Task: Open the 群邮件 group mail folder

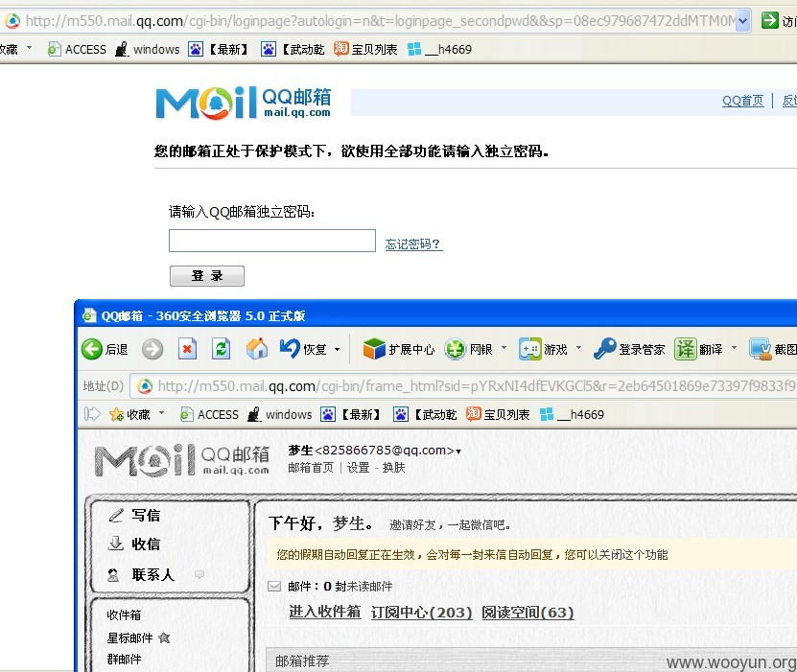Action: [x=124, y=660]
